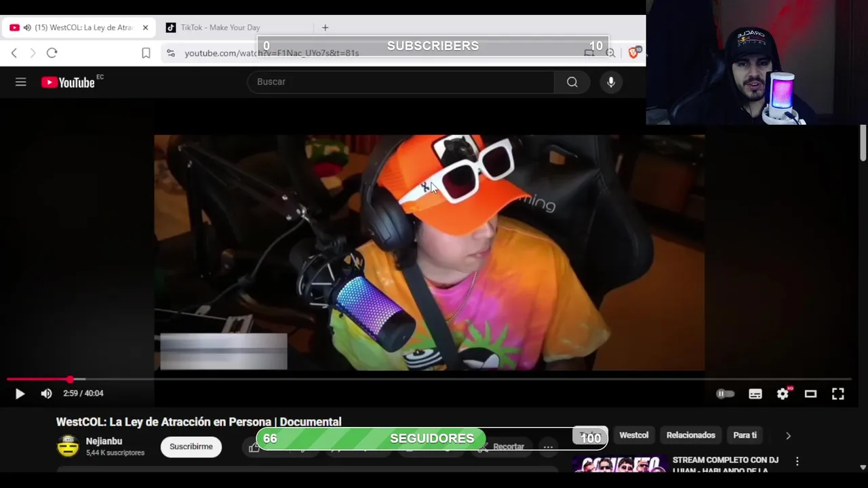Screen dimensions: 868x488
Task: Mute the video volume speaker
Action: click(x=46, y=393)
